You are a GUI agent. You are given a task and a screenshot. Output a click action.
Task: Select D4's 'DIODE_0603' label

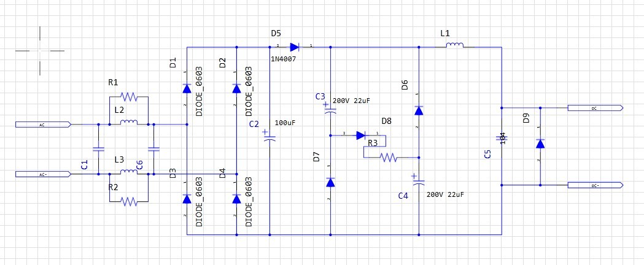(249, 202)
